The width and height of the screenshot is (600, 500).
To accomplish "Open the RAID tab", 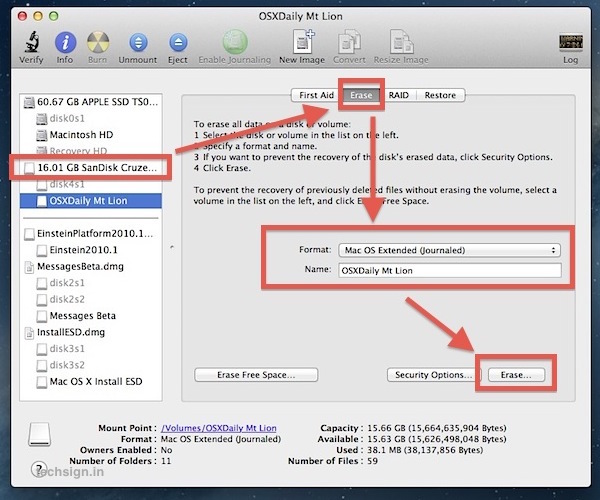I will click(x=399, y=95).
